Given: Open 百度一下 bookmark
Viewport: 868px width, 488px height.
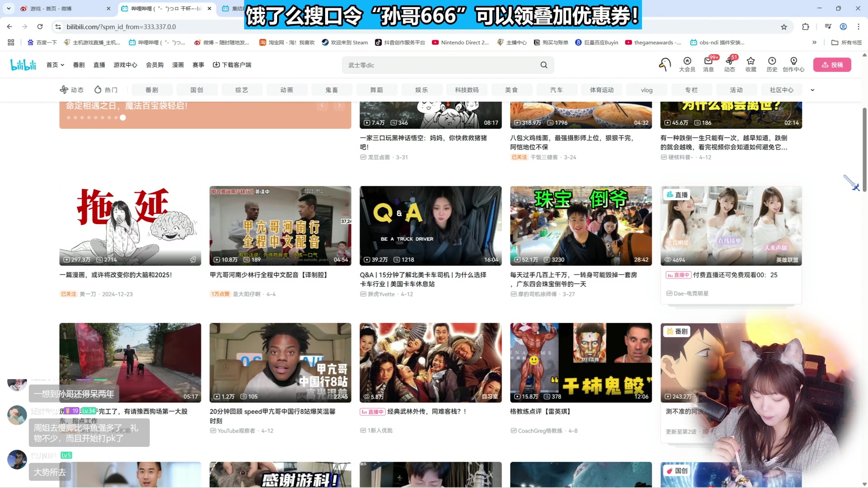Looking at the screenshot, I should (42, 42).
